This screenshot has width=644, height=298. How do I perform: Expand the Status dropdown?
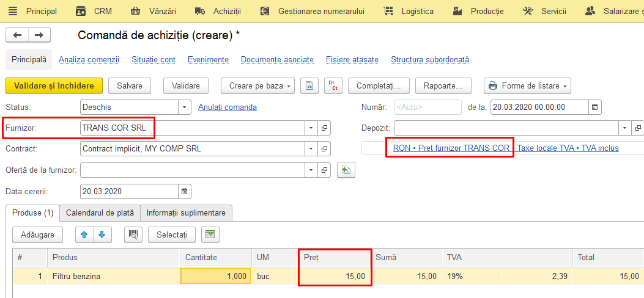tap(185, 107)
